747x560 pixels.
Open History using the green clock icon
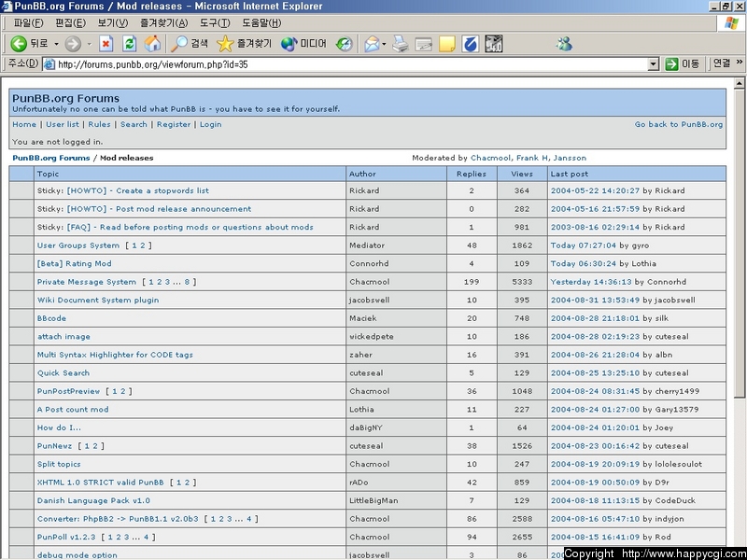click(344, 44)
